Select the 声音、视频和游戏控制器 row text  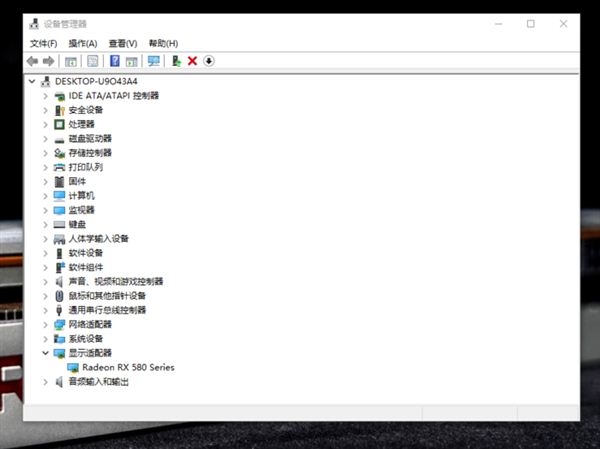(116, 281)
